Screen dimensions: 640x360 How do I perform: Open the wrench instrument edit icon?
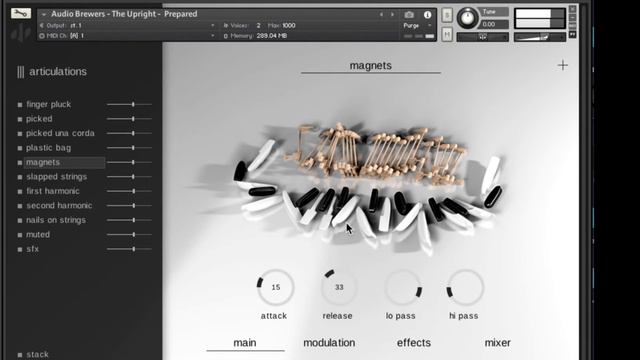pyautogui.click(x=21, y=14)
